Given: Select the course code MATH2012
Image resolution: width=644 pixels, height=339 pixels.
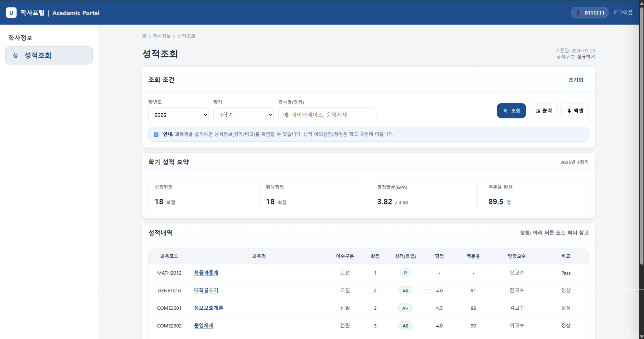Looking at the screenshot, I should coord(169,273).
